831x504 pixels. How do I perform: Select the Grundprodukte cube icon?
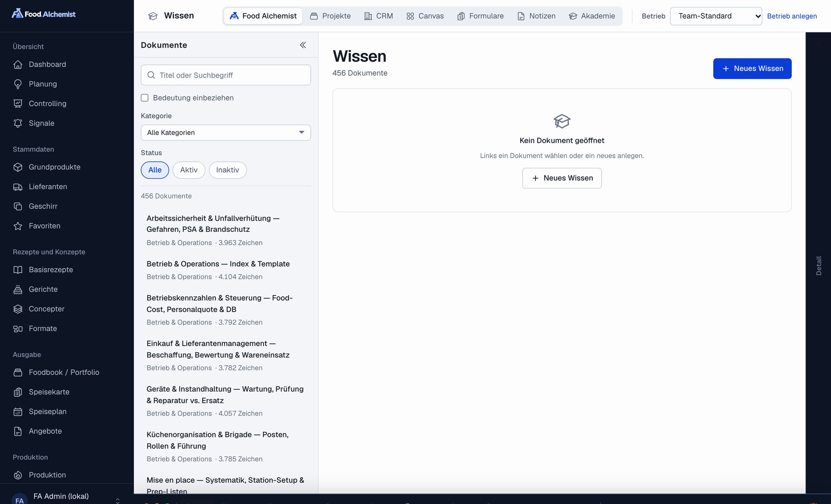pyautogui.click(x=18, y=167)
